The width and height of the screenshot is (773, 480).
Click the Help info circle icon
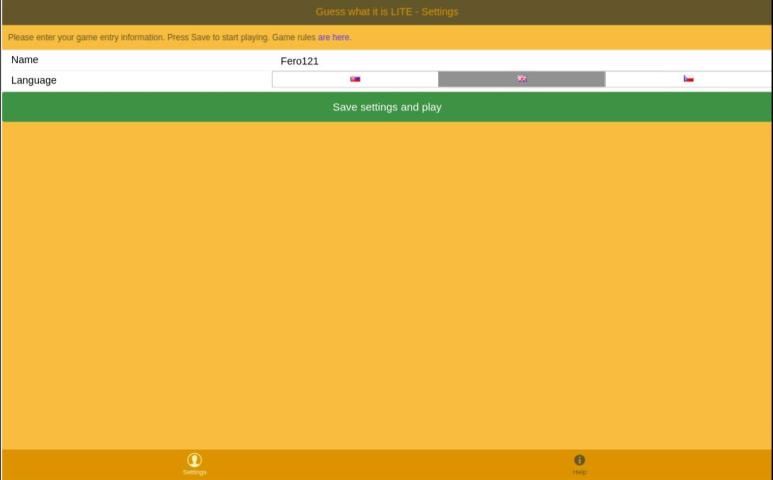pyautogui.click(x=579, y=460)
